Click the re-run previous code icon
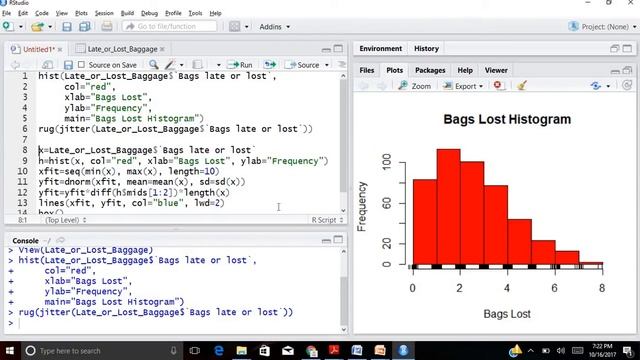The width and height of the screenshot is (640, 360). coord(270,65)
